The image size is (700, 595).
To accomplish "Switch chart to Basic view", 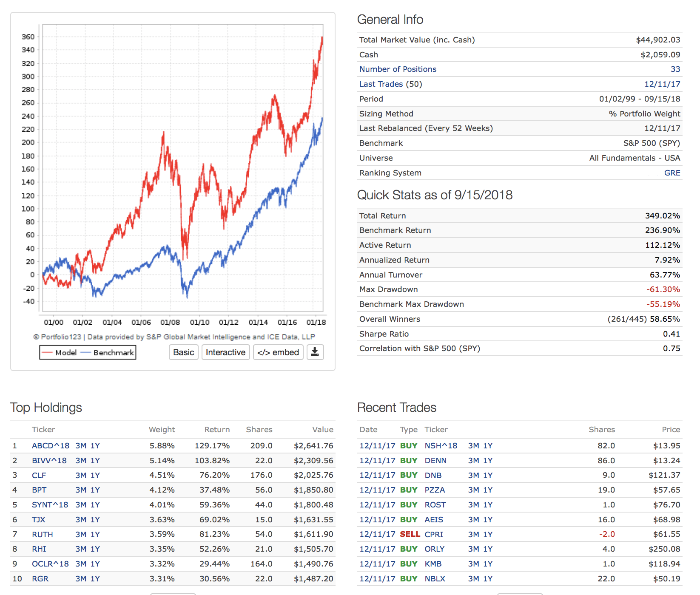I will point(184,352).
